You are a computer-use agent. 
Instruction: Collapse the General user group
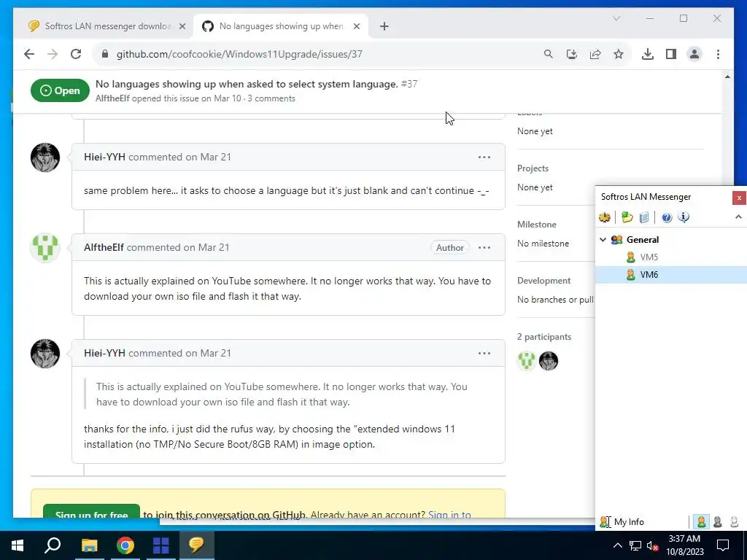pos(603,239)
